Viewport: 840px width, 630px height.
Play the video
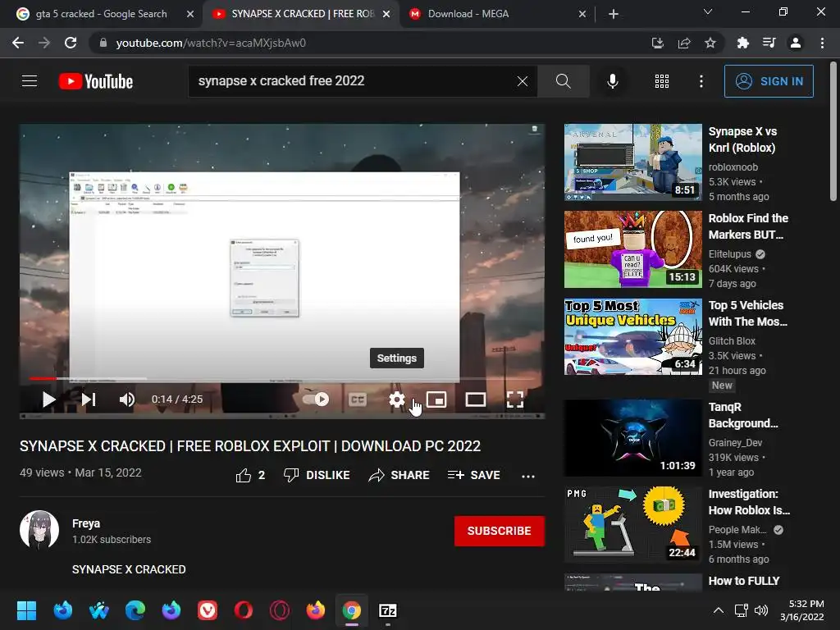[48, 399]
